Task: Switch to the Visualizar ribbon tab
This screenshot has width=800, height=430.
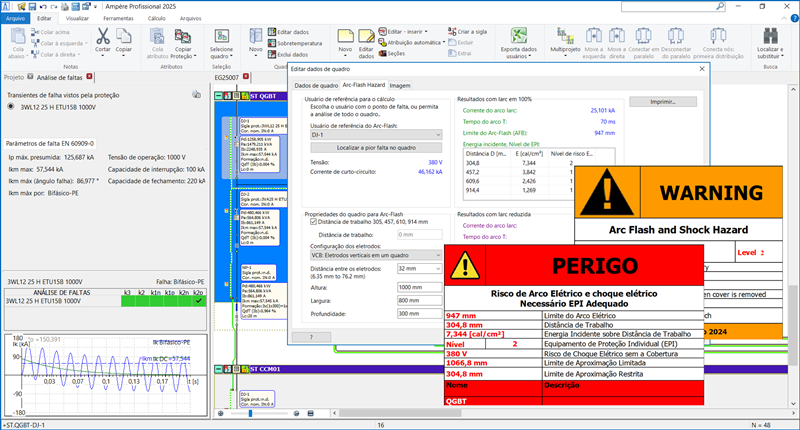Action: coord(77,18)
